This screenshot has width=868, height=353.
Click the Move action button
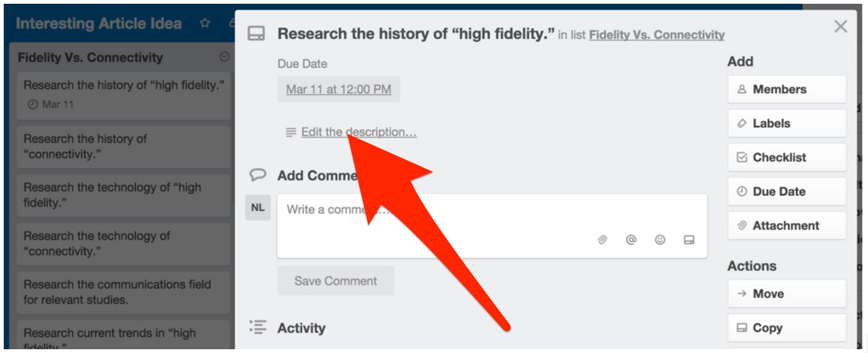(x=786, y=294)
